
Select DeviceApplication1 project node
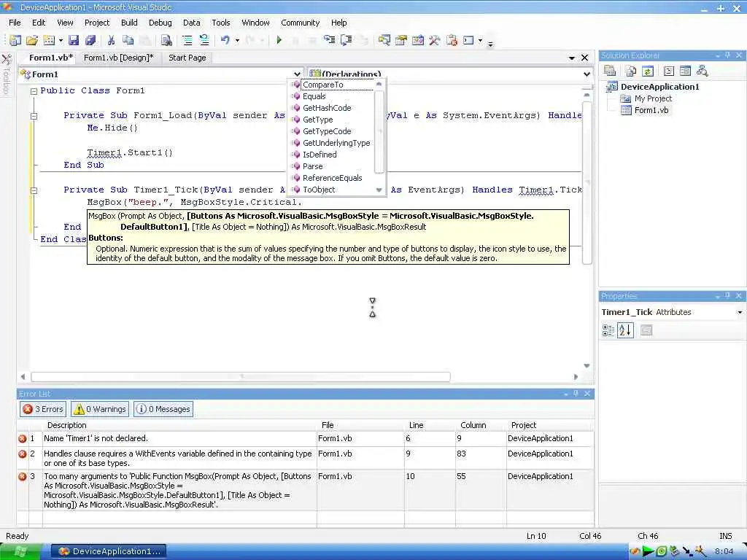pos(659,87)
